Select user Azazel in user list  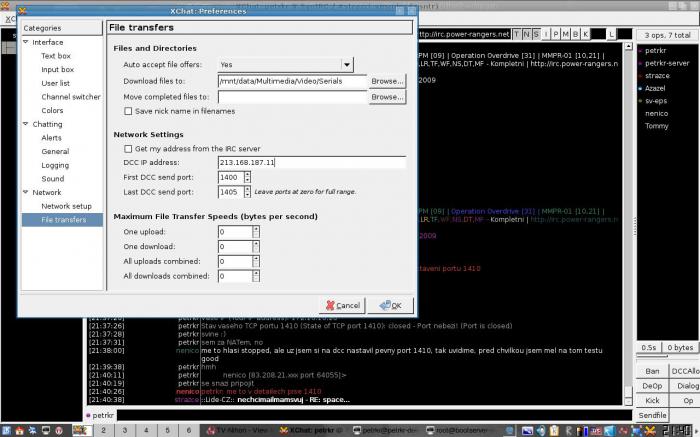point(655,88)
